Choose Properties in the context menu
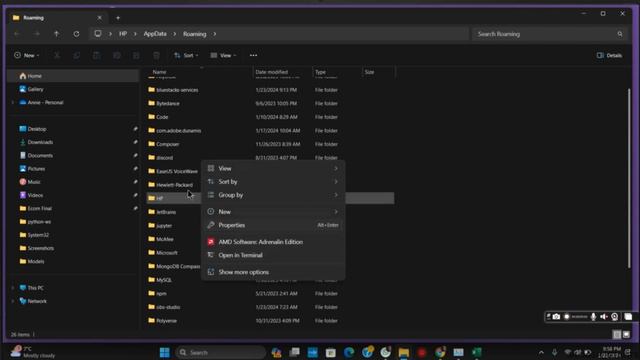Screen dimensions: 640x360 pos(273,225)
